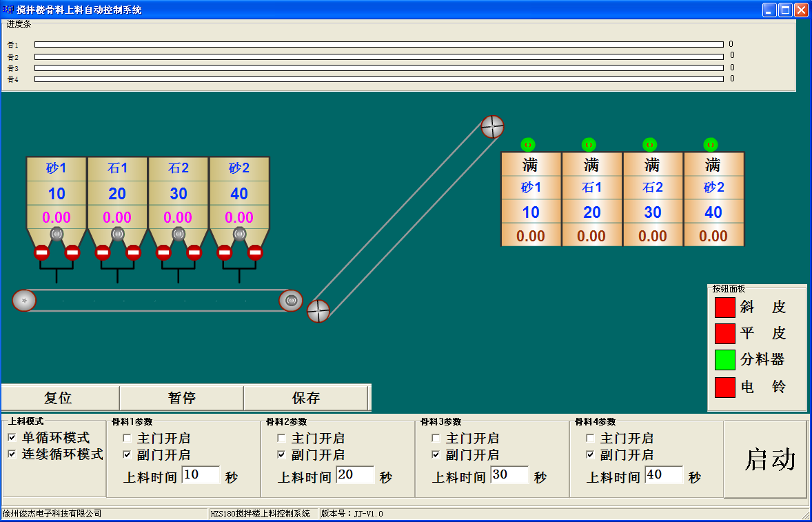Screen dimensions: 812x522
Task: Toggle the 电铃 red indicator button
Action: (x=725, y=387)
